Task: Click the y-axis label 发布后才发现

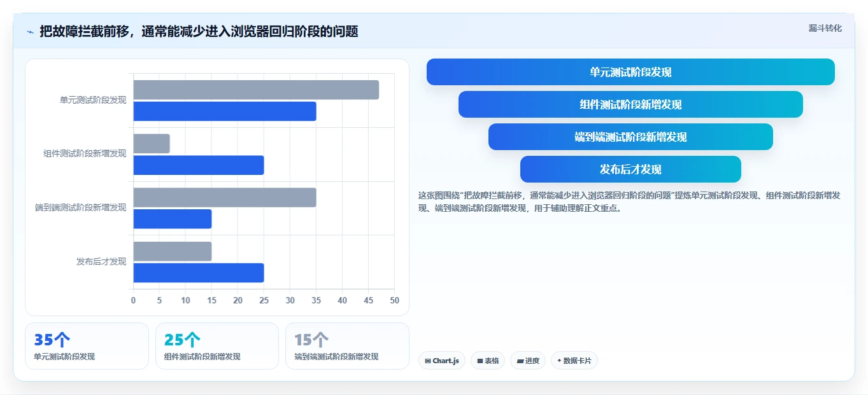Action: (x=101, y=261)
